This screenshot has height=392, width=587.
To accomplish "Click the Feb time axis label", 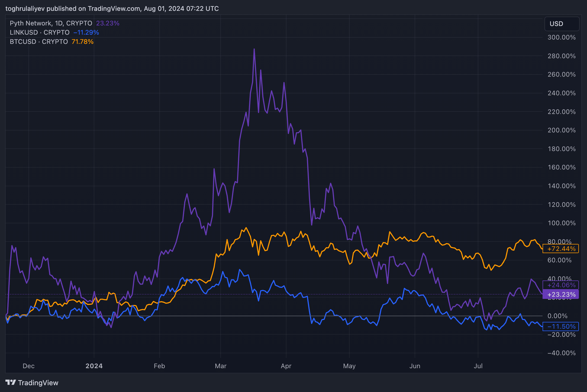I will (159, 366).
